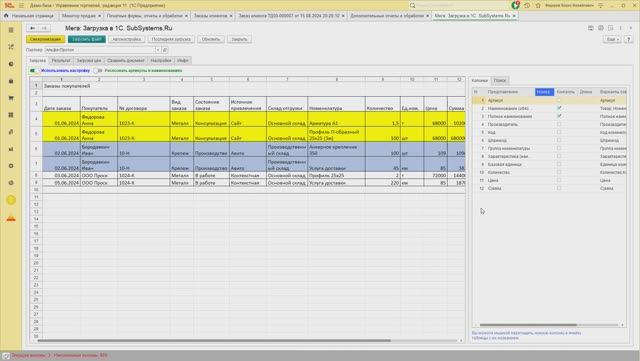
Task: Open the Еще dropdown menu
Action: point(612,39)
